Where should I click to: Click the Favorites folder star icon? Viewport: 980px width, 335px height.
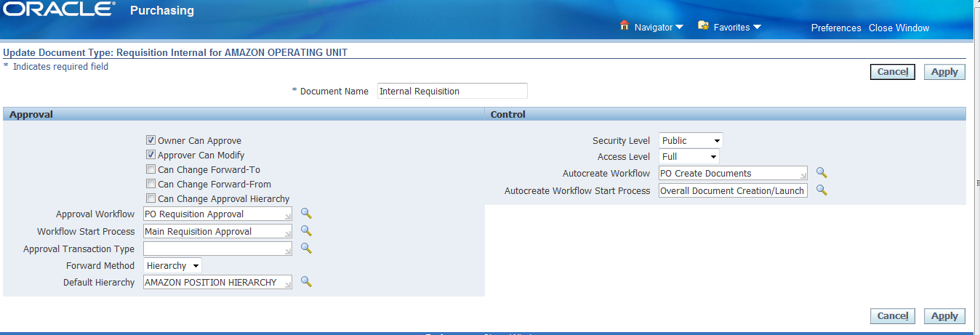(x=703, y=26)
